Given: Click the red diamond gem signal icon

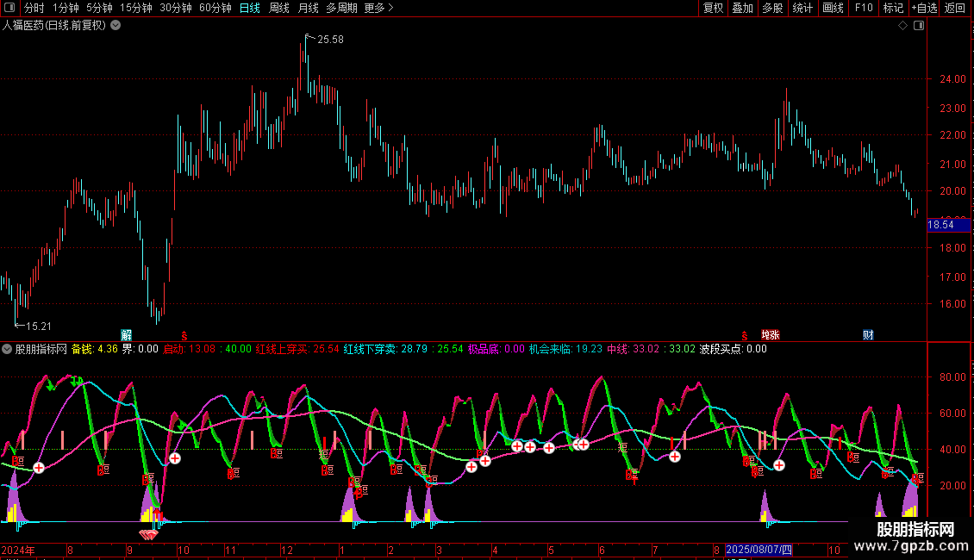Looking at the screenshot, I should [149, 536].
